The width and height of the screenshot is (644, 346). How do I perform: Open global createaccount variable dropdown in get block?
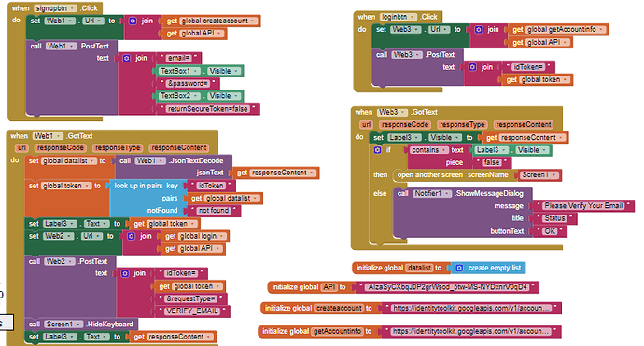coord(254,21)
